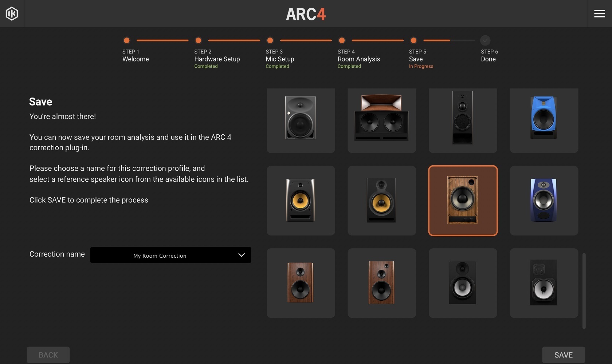Select the wooden horn dual-woofer speaker icon
Screen dimensions: 612x364
382,120
